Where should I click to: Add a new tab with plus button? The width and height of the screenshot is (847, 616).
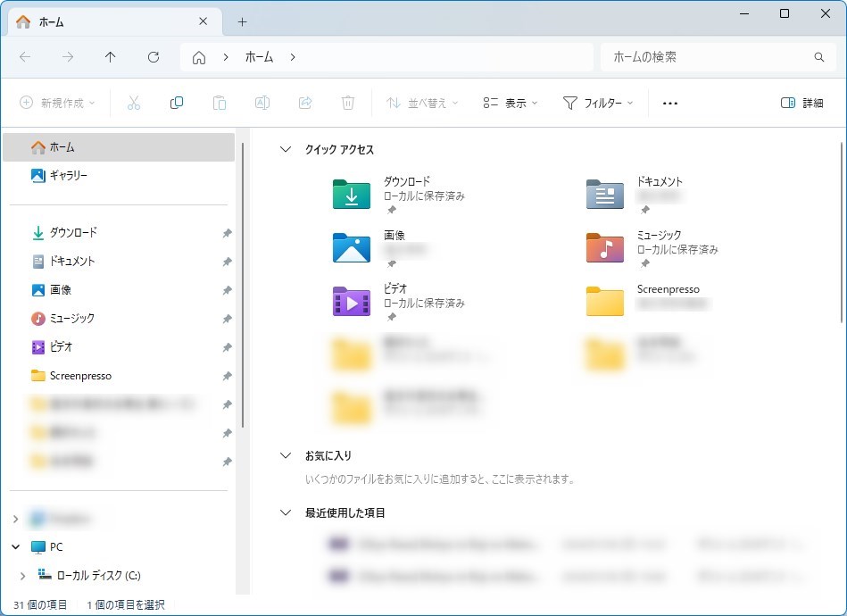242,21
